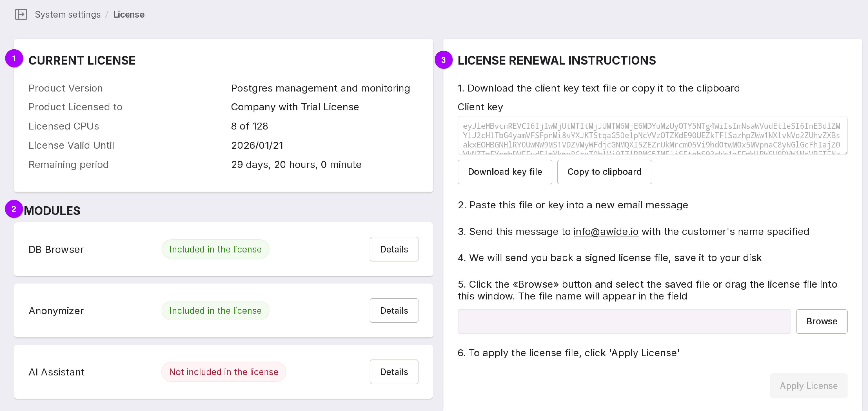The image size is (868, 411).
Task: Click the license file name field
Action: [x=624, y=321]
